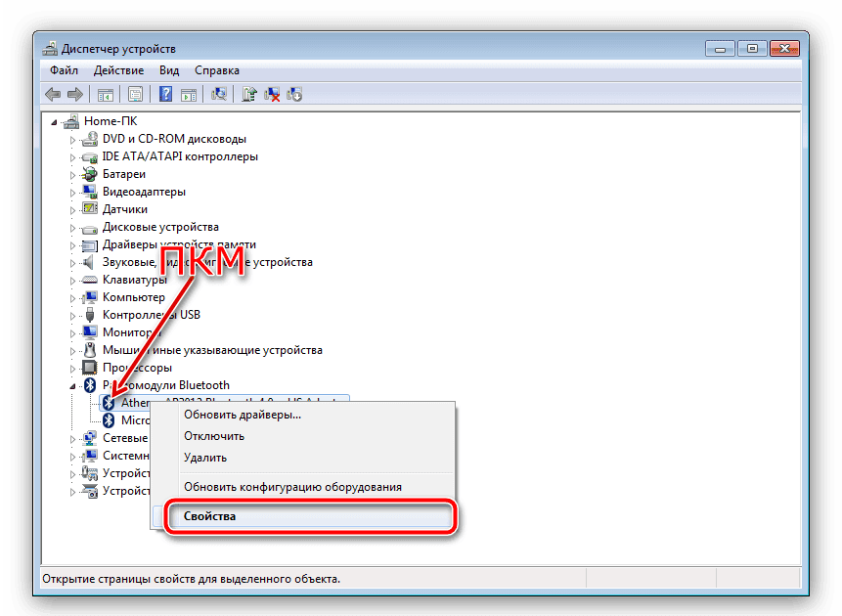Viewport: 842px width, 616px height.
Task: Click the Home-ПК computer icon
Action: pyautogui.click(x=70, y=121)
